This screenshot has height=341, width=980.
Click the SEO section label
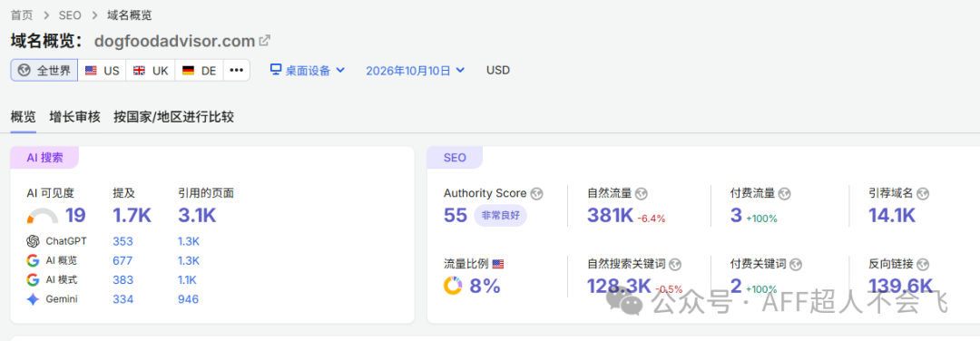click(x=455, y=158)
